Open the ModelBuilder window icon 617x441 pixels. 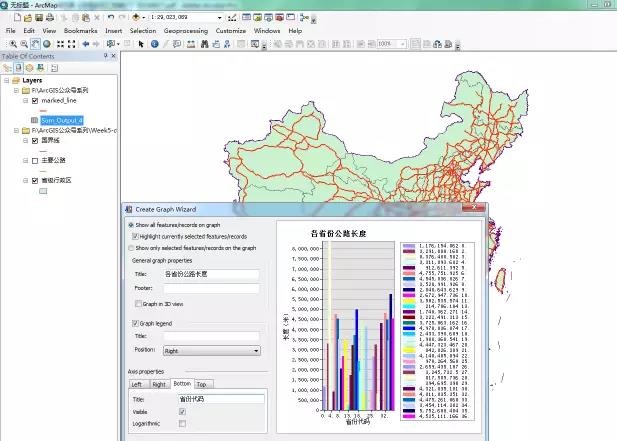304,17
